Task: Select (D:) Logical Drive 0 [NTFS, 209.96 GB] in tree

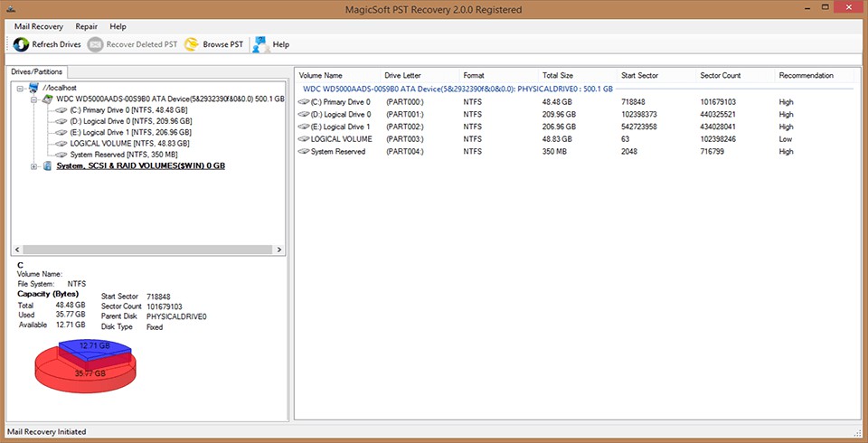Action: click(x=130, y=122)
